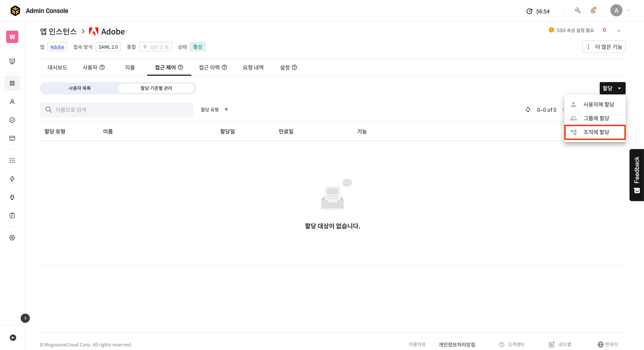Screen dimensions: 644x350
Task: Open the Adobe app link
Action: point(57,47)
